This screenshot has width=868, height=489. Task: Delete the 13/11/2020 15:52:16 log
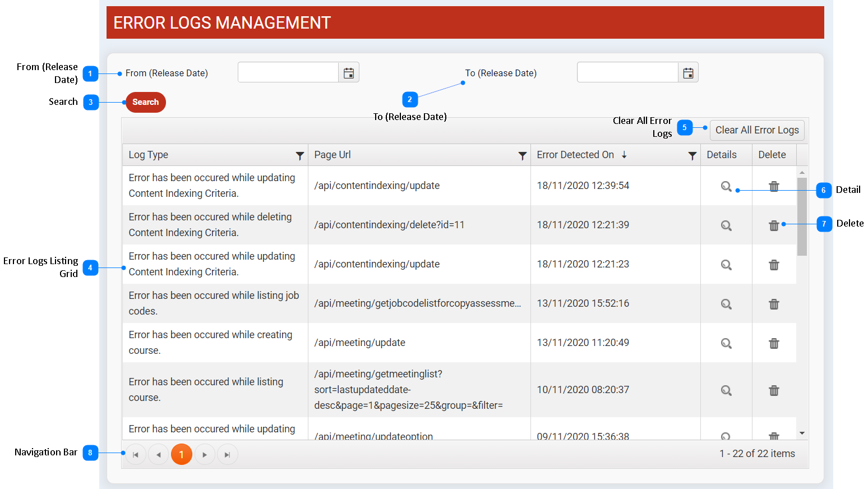click(x=774, y=304)
